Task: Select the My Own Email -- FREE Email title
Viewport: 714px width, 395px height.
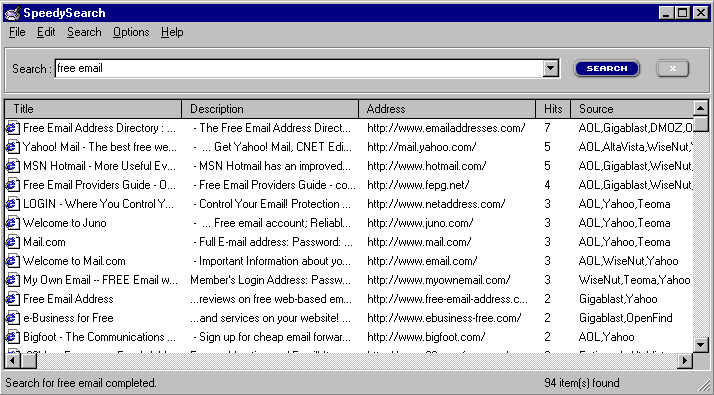Action: pos(100,280)
